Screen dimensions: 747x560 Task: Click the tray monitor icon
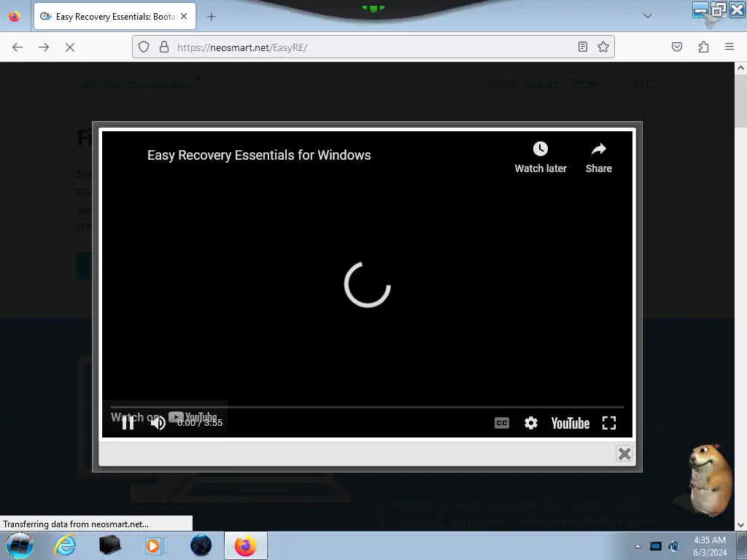pyautogui.click(x=656, y=546)
